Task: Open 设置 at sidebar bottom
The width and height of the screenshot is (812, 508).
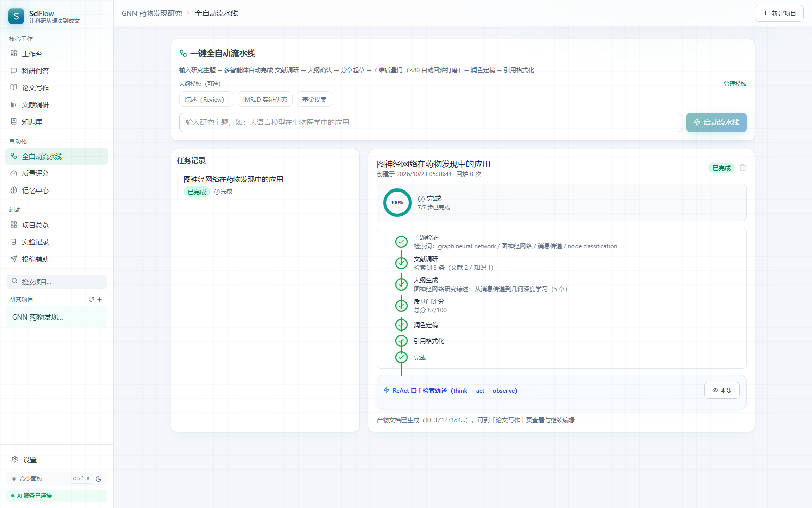Action: click(x=56, y=459)
